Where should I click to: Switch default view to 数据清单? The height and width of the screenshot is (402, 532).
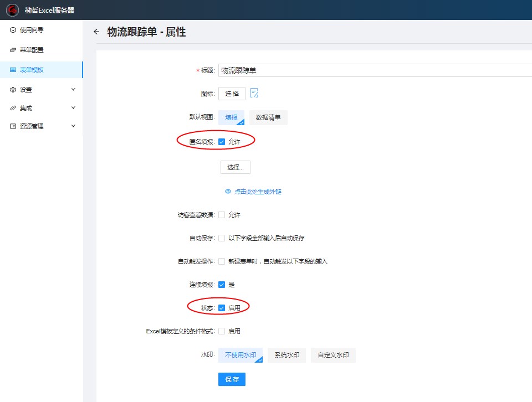tap(268, 117)
